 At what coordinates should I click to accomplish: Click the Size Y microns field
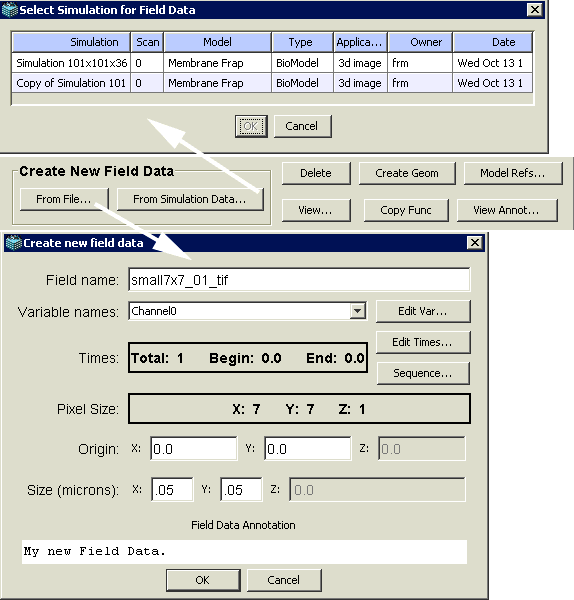coord(241,489)
